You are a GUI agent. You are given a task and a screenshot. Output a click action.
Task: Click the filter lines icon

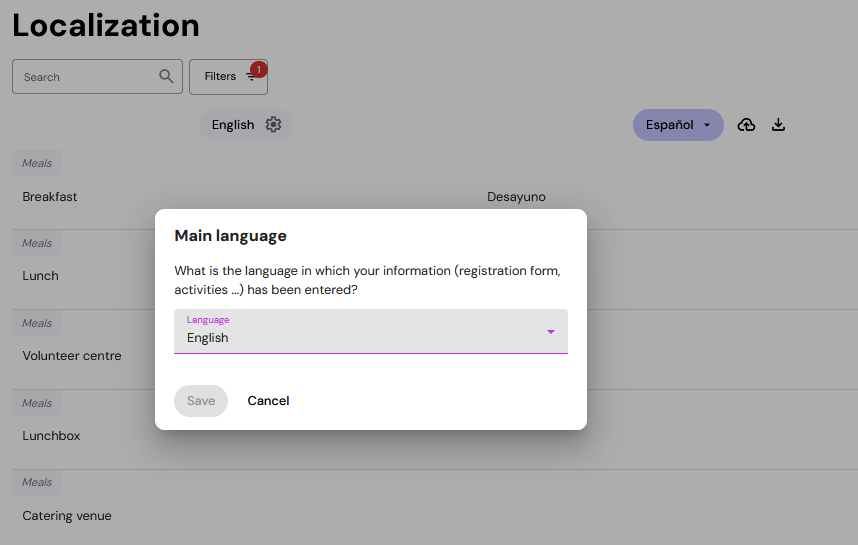click(x=250, y=77)
